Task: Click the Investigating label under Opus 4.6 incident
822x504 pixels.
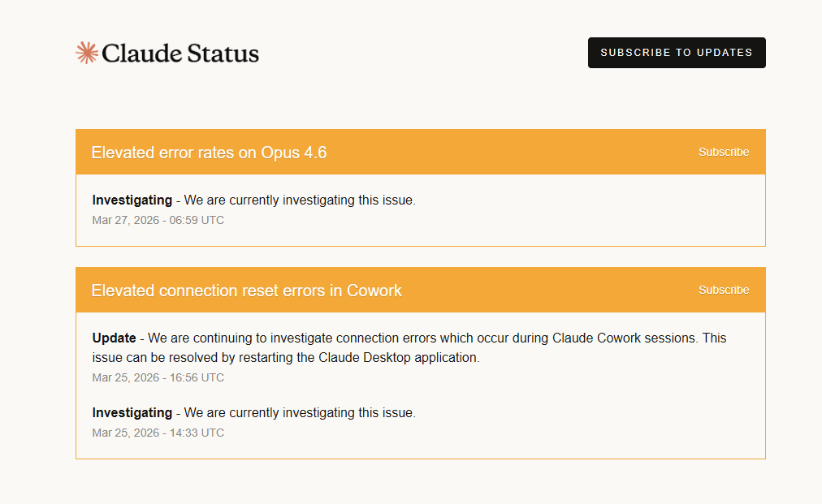Action: click(132, 200)
